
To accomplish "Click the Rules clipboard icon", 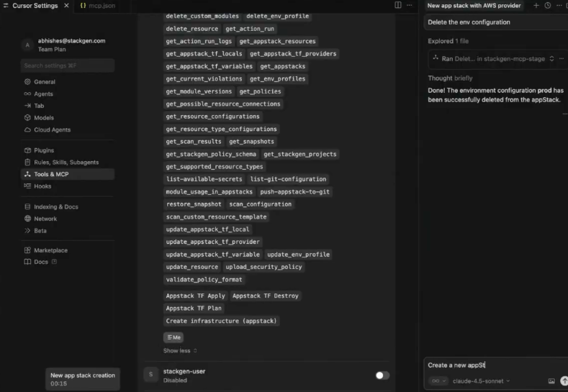I will point(27,162).
